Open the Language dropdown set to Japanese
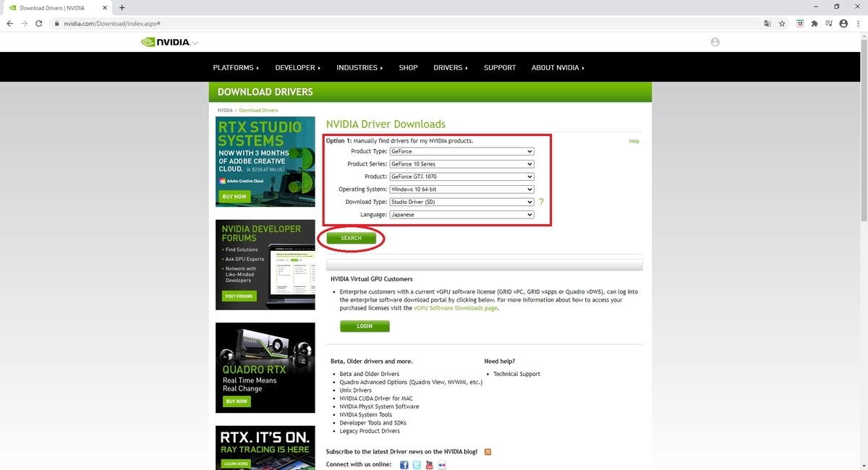The width and height of the screenshot is (868, 470). point(461,215)
